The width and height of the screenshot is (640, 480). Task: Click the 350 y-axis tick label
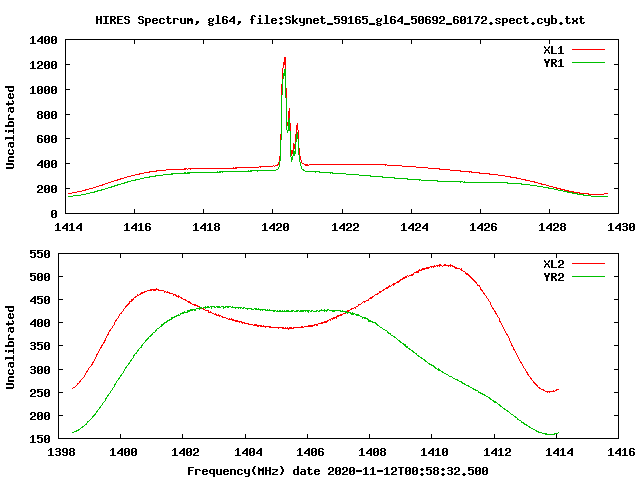[x=40, y=347]
